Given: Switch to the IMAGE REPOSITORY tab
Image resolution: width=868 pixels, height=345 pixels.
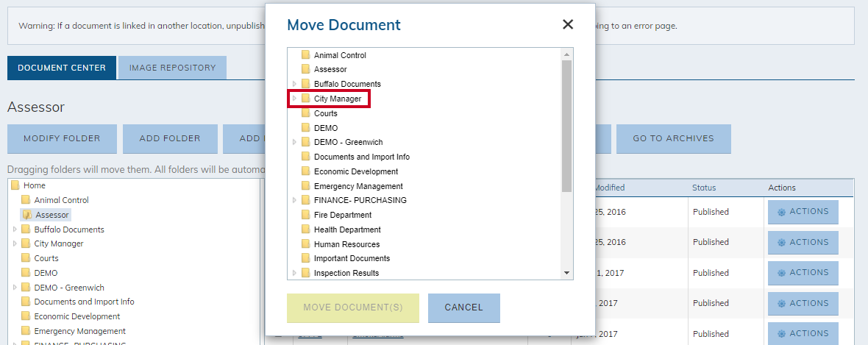Looking at the screenshot, I should [172, 68].
